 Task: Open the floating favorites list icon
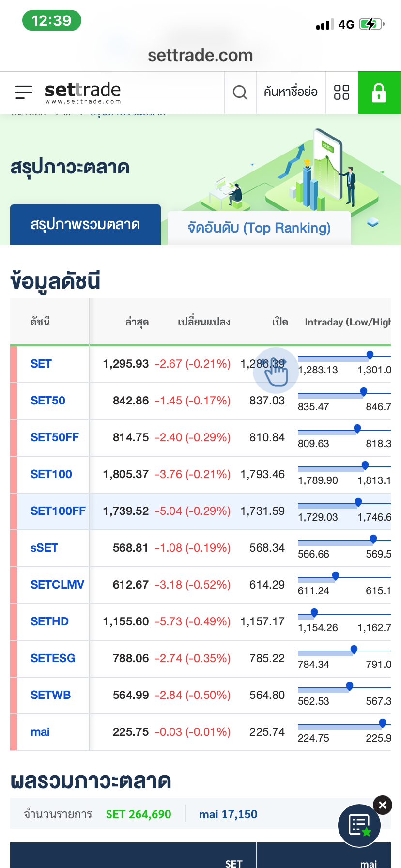tap(359, 825)
